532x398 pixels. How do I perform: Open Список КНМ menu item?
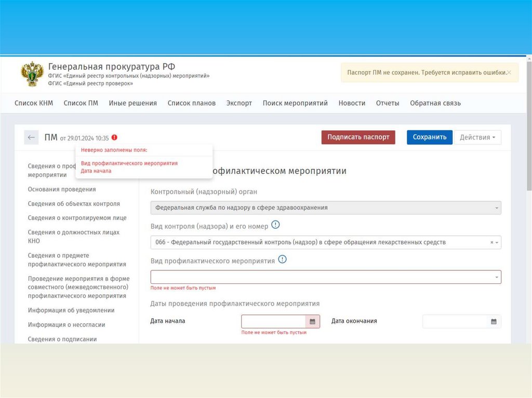34,103
